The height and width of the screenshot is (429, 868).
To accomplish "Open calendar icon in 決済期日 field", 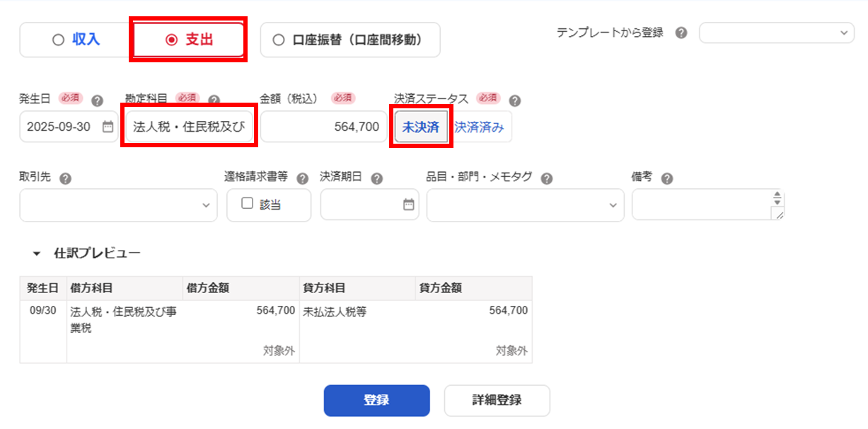I will tap(409, 205).
